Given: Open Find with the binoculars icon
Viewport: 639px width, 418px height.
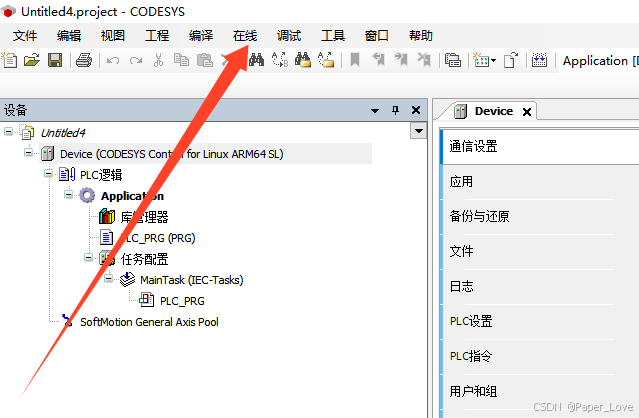Looking at the screenshot, I should click(x=256, y=60).
